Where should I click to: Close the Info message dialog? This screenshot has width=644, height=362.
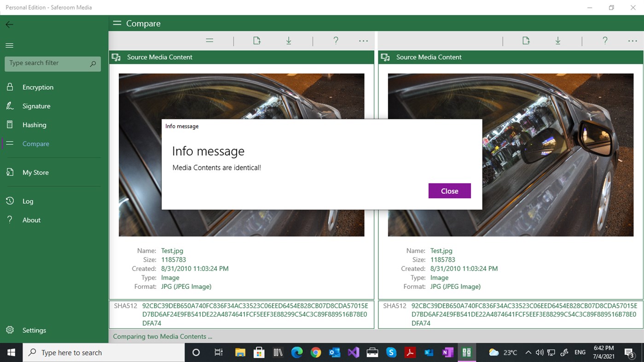point(449,191)
